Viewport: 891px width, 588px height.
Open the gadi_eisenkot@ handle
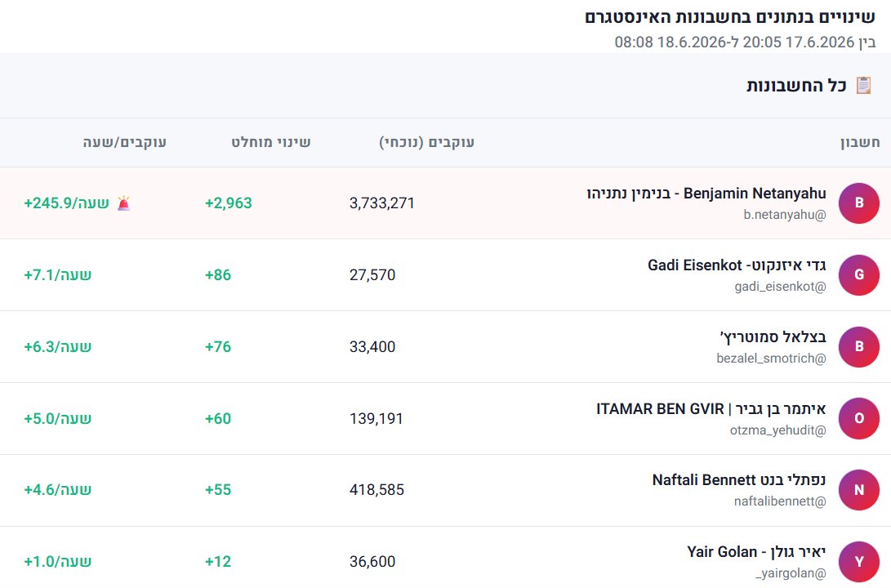pyautogui.click(x=780, y=287)
